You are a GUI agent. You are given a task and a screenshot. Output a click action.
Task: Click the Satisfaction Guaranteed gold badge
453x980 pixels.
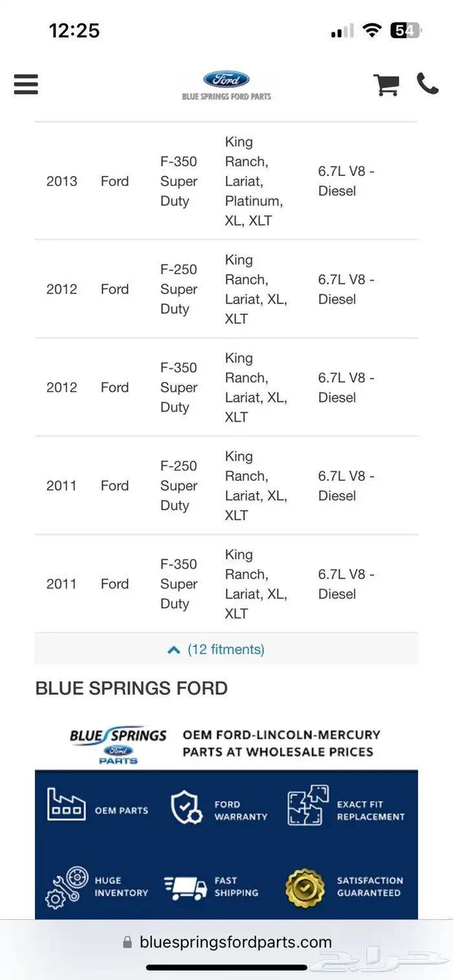305,888
